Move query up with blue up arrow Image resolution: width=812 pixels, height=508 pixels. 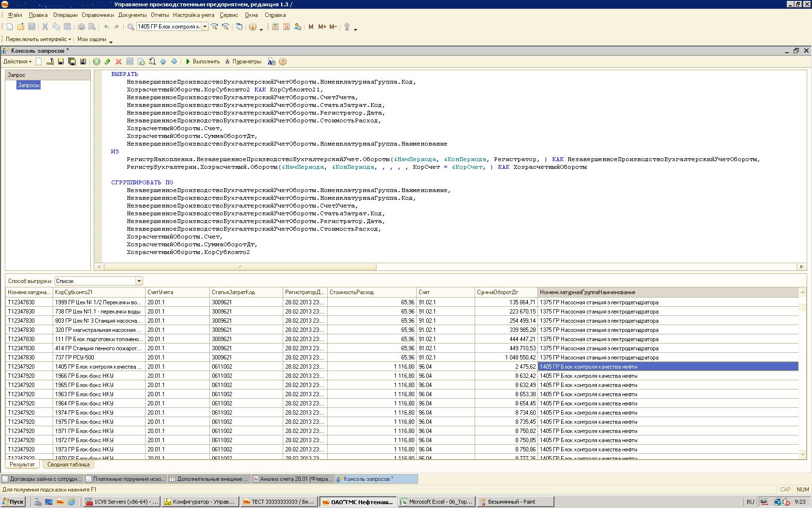(163, 61)
